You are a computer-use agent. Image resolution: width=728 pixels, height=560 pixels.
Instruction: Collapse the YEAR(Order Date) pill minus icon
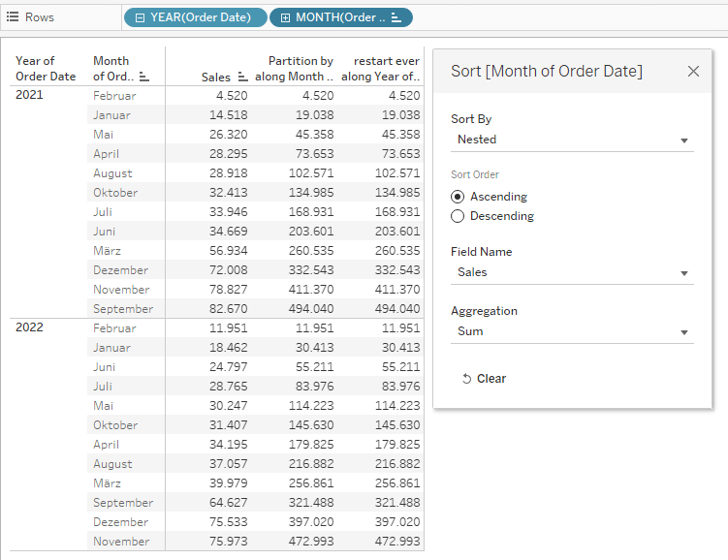click(140, 17)
